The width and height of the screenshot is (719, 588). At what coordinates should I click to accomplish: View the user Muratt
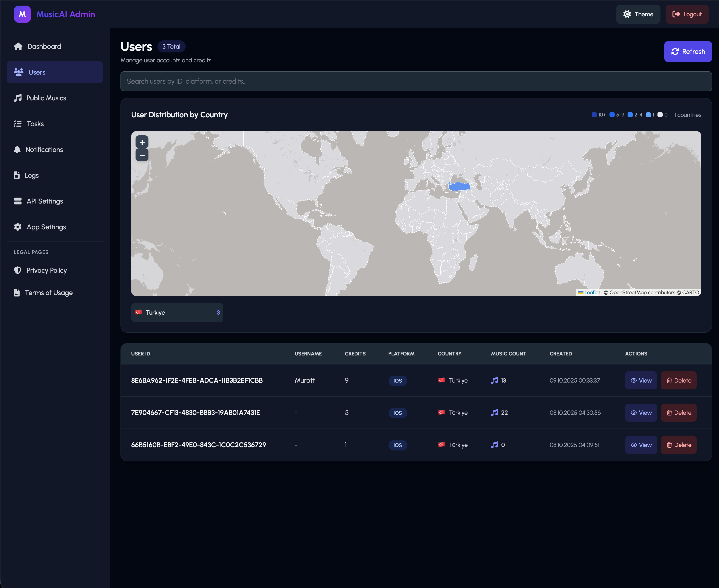[641, 380]
